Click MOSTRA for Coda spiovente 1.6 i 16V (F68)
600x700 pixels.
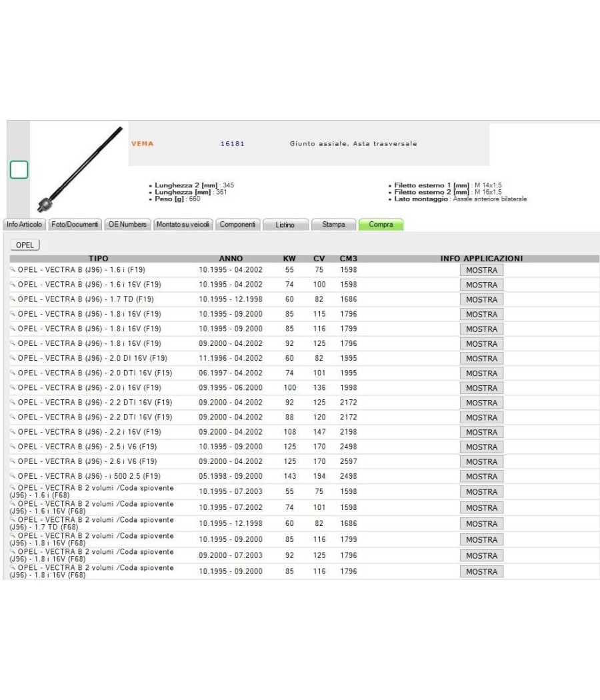pyautogui.click(x=481, y=507)
